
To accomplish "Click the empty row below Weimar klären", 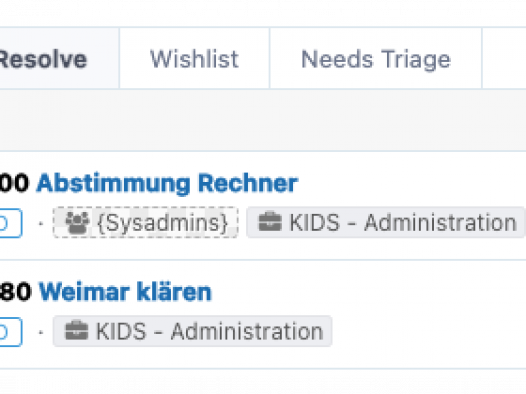I will pyautogui.click(x=263, y=382).
